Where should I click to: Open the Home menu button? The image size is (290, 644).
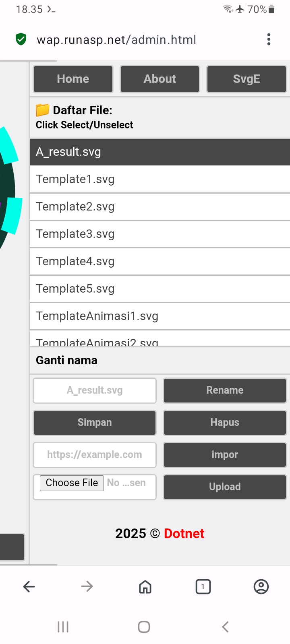coord(73,79)
